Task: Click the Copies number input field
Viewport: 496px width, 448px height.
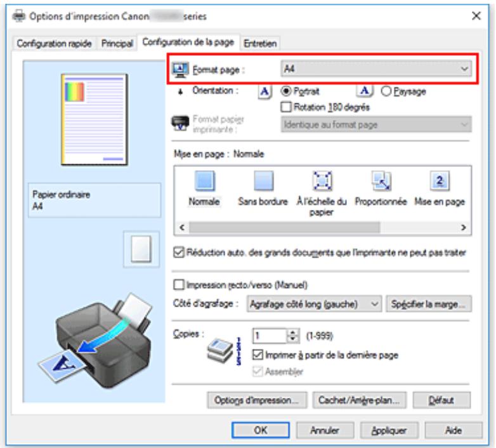Action: tap(270, 336)
